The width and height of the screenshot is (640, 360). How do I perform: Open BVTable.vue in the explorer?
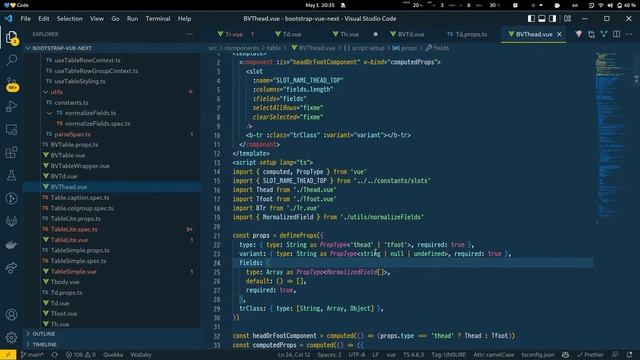[68, 155]
